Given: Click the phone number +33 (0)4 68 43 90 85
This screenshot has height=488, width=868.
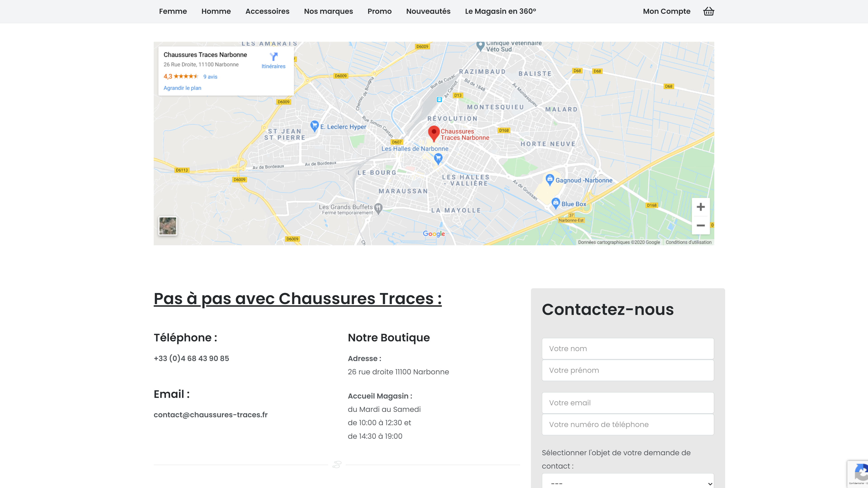Looking at the screenshot, I should [191, 358].
